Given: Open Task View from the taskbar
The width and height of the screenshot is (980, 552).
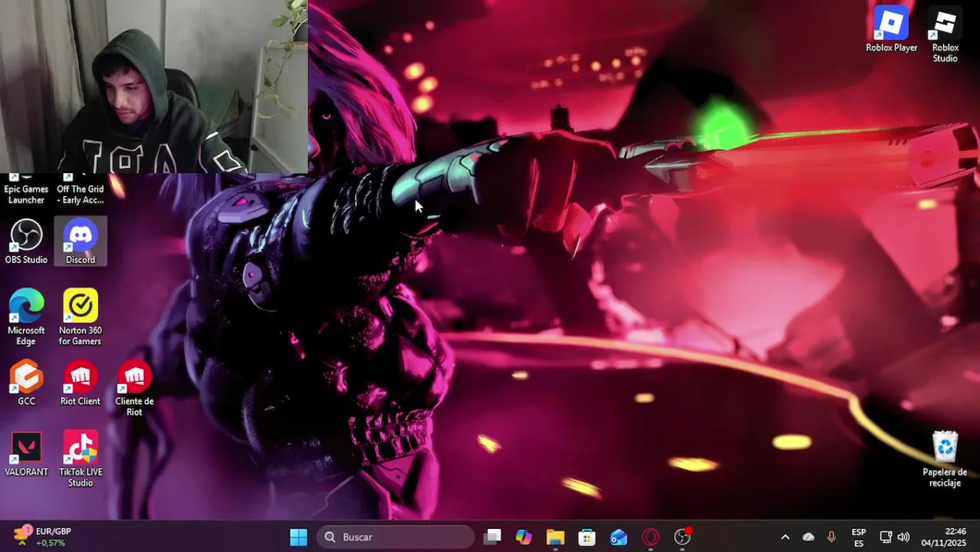Looking at the screenshot, I should pos(492,537).
